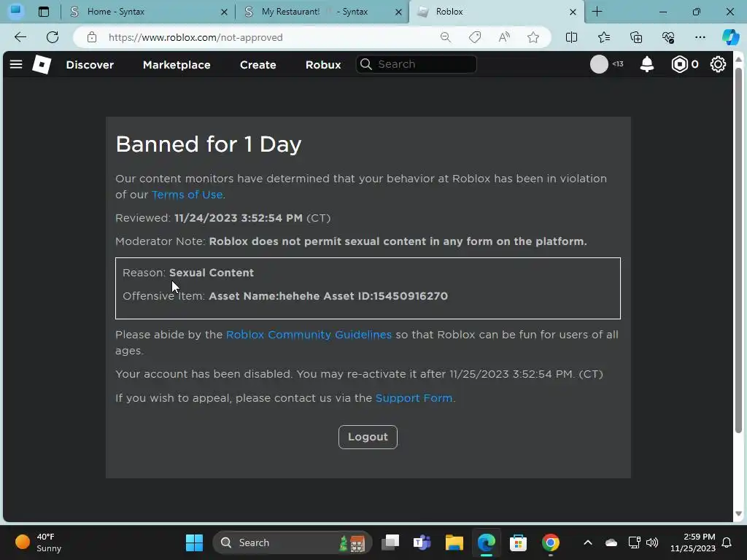Open the weather widget showing 40°F Sunny
The image size is (747, 560).
(38, 542)
